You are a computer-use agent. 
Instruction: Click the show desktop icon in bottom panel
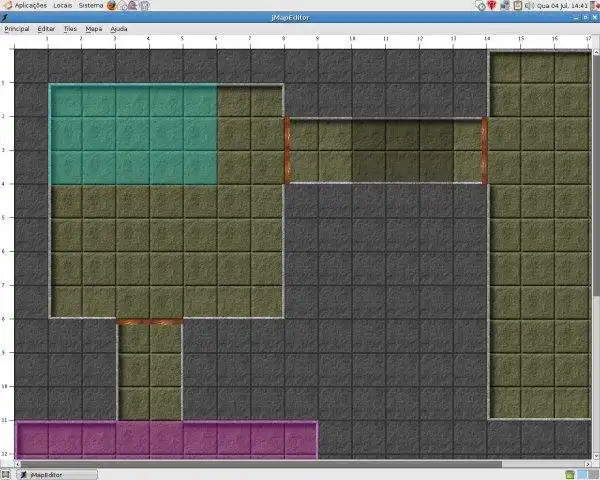coord(5,475)
